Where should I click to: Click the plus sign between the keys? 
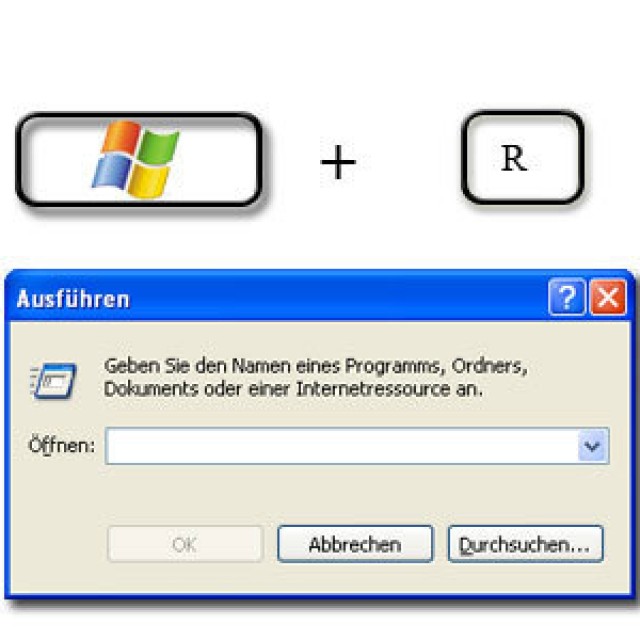click(x=338, y=162)
